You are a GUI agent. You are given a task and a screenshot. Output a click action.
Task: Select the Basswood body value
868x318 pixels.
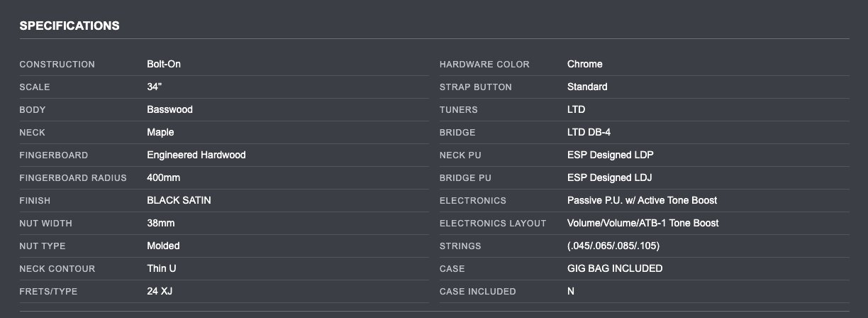pyautogui.click(x=169, y=109)
